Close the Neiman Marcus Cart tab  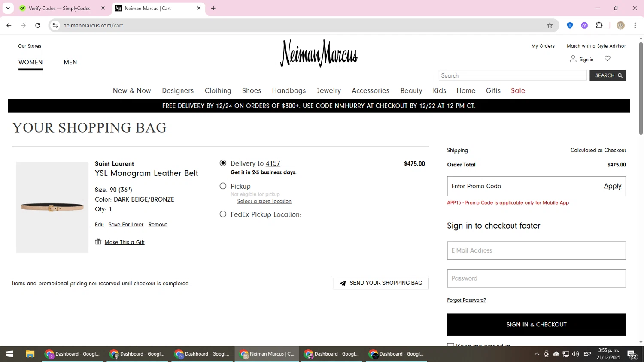199,8
